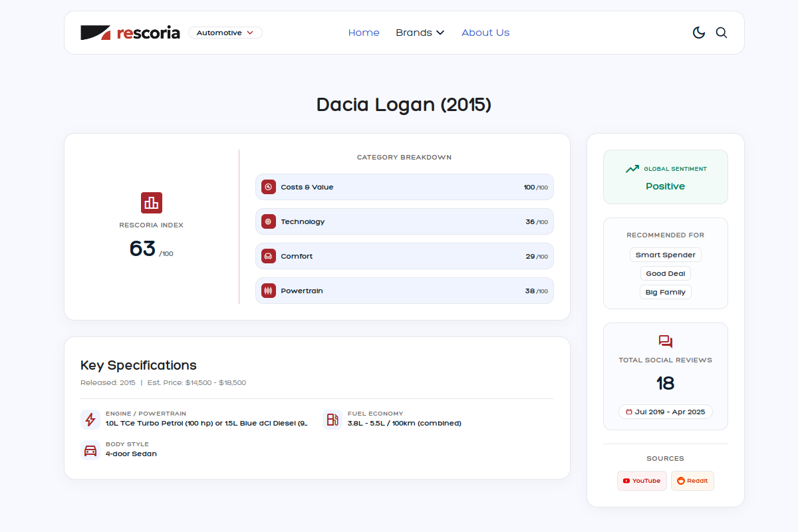This screenshot has width=798, height=532.
Task: Click the Jul 2019 - Apr 2025 date badge
Action: (x=666, y=412)
